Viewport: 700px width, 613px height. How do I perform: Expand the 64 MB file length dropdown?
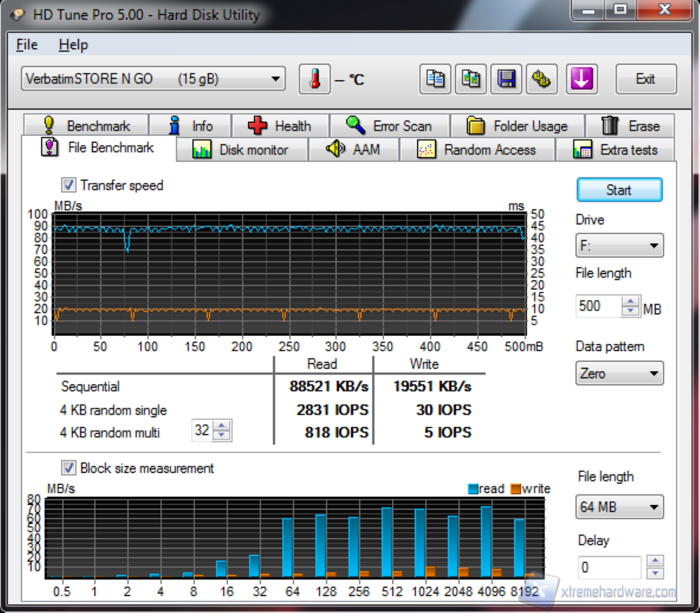click(x=619, y=507)
